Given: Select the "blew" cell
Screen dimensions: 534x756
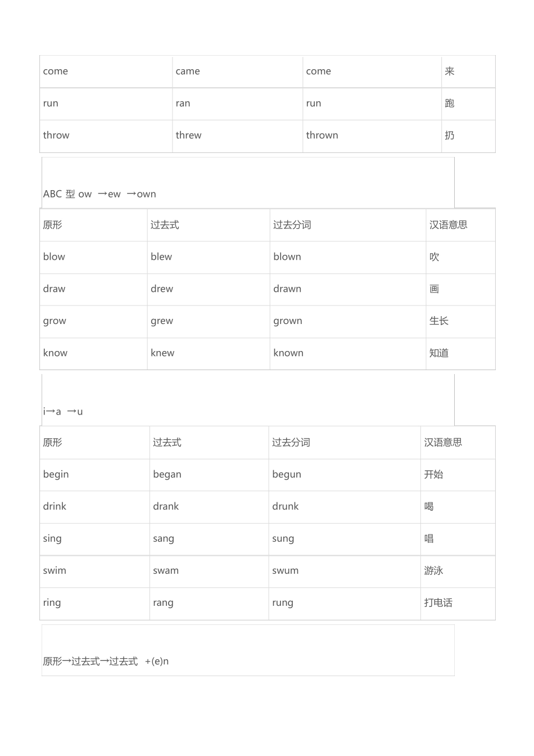Looking at the screenshot, I should [161, 257].
